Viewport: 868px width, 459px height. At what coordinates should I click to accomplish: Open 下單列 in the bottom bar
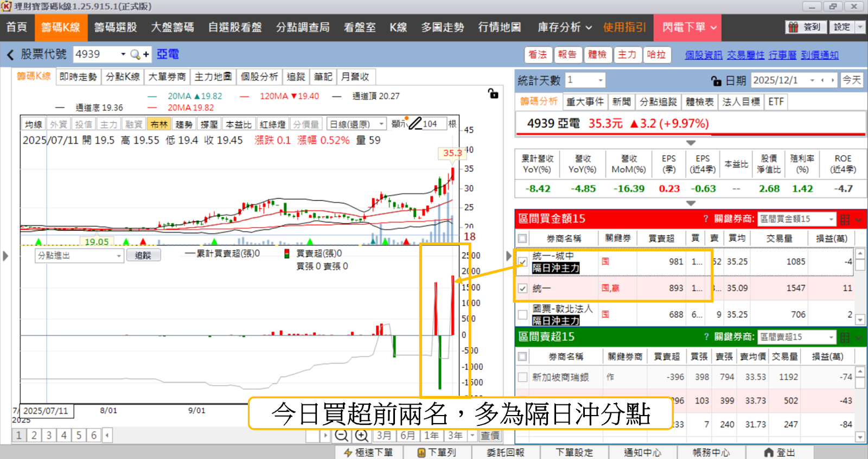(x=437, y=452)
